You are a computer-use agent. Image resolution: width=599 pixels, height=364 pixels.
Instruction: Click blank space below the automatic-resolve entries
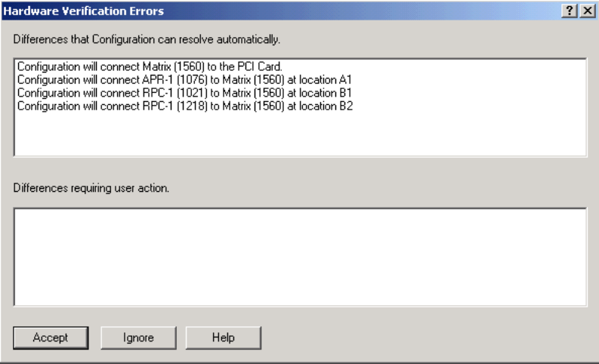point(300,134)
